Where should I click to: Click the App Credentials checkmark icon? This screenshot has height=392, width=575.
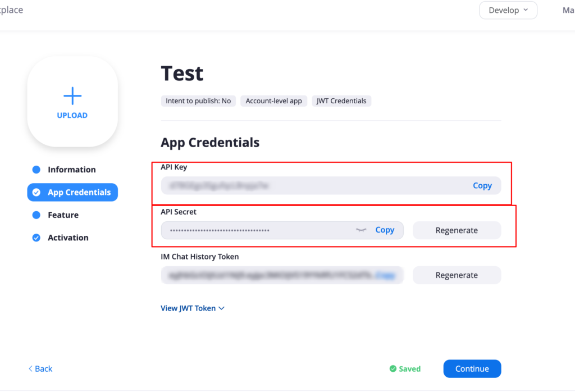(36, 193)
